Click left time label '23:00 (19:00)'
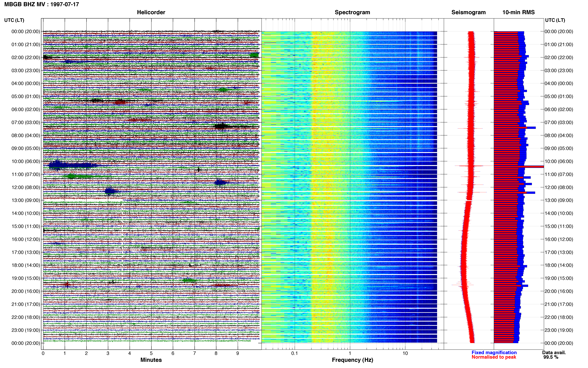Viewport: 588px width, 368px height. [26, 330]
